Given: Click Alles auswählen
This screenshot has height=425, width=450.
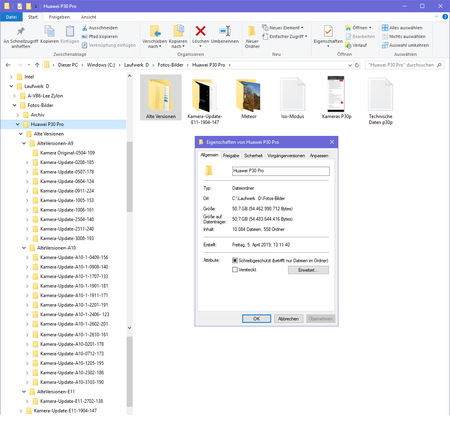Looking at the screenshot, I should pos(402,28).
